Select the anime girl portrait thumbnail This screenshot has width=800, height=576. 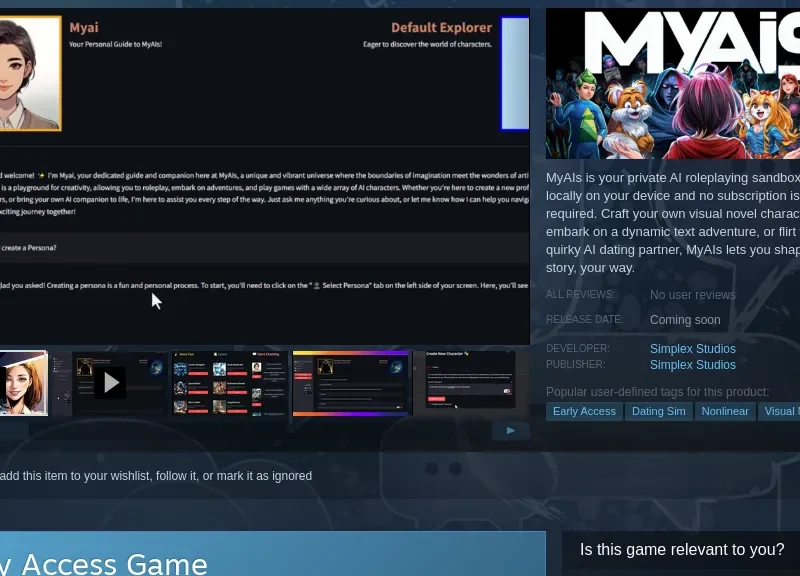coord(23,382)
